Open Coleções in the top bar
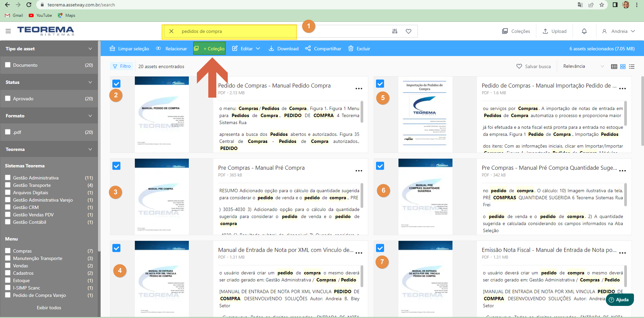This screenshot has height=318, width=644. [x=516, y=31]
